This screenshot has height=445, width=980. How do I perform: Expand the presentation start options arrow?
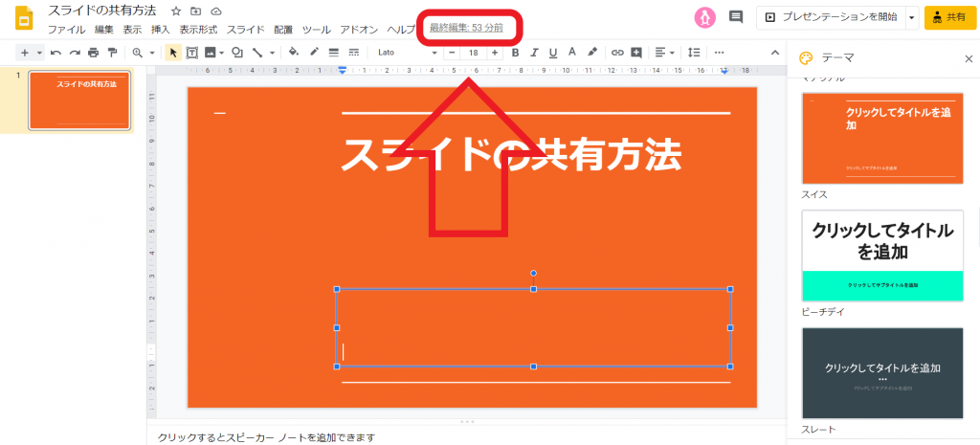[912, 17]
